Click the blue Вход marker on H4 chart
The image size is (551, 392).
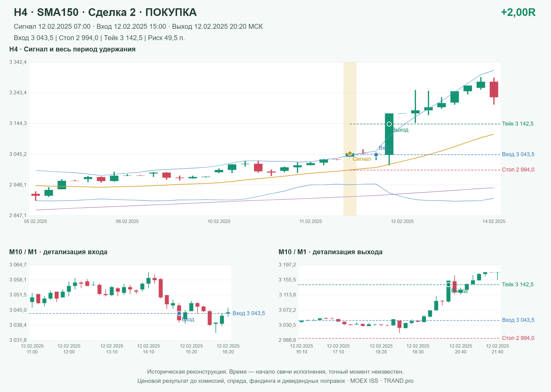point(376,155)
